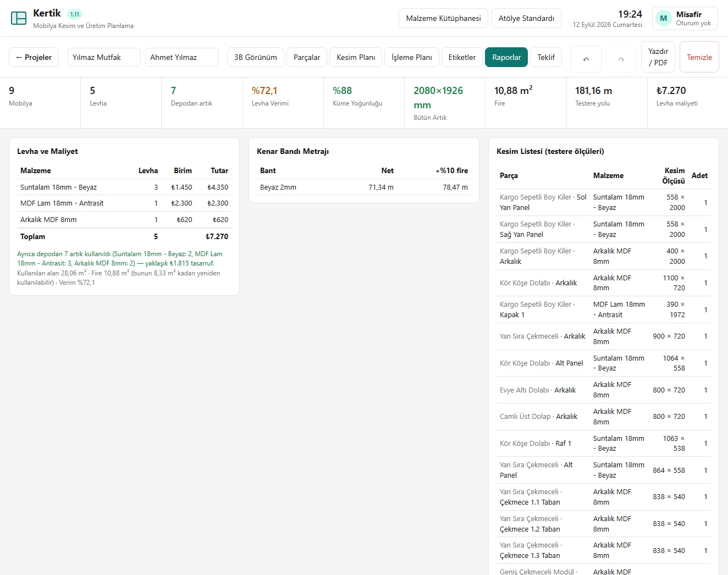Viewport: 728px width, 575px height.
Task: Click the Kesim Ölçüsü column header
Action: point(674,176)
